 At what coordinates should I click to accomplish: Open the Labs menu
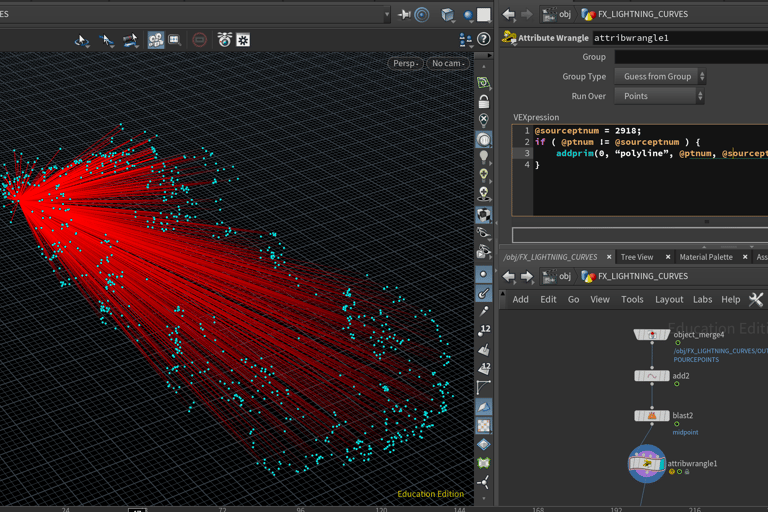tap(702, 299)
